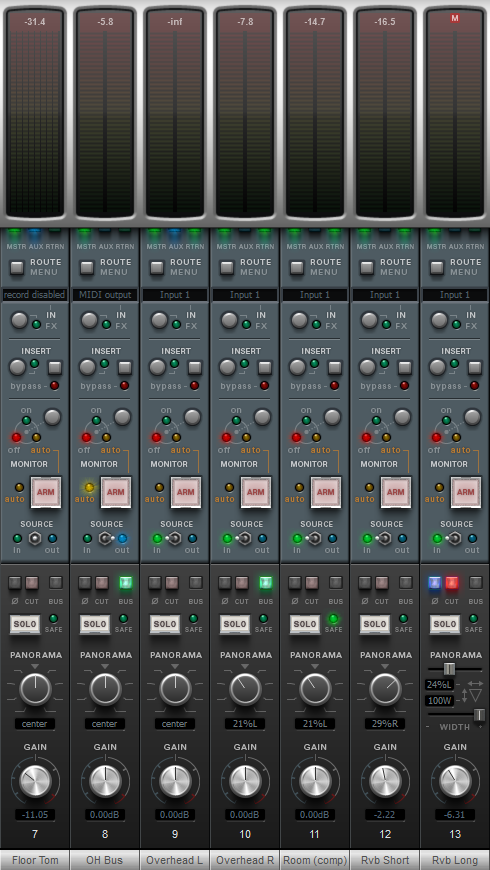Open Route Menu for Overhead R channel
490x870 pixels.
(227, 267)
